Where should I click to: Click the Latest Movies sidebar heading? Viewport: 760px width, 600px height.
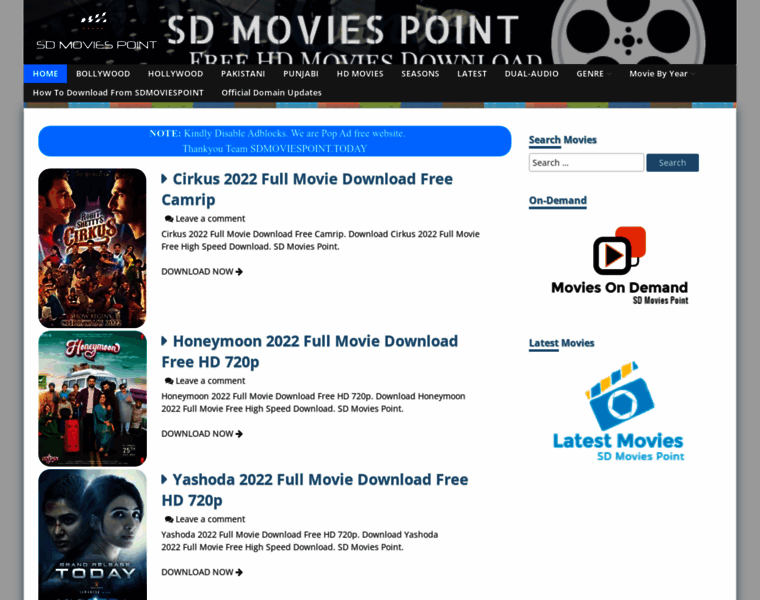tap(561, 343)
